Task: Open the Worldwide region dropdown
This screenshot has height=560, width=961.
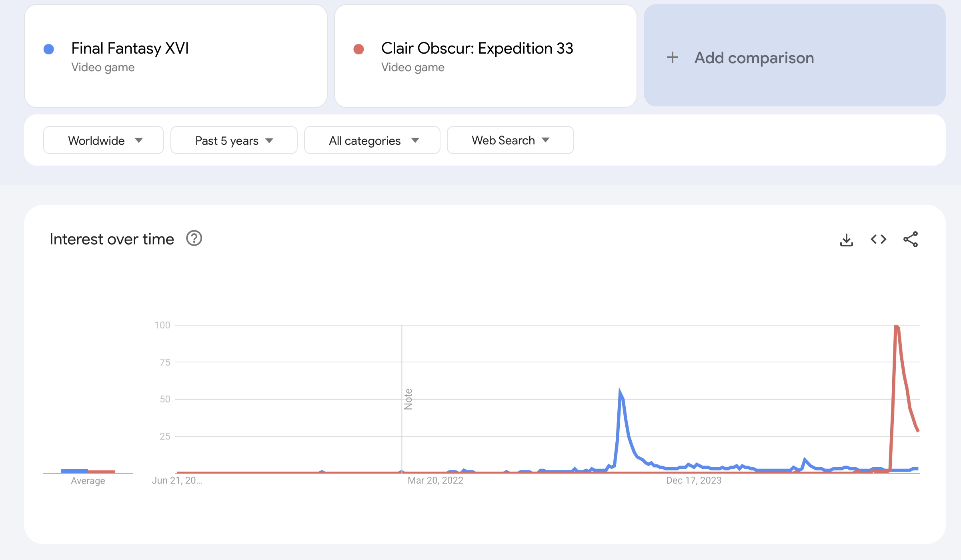Action: pos(104,140)
